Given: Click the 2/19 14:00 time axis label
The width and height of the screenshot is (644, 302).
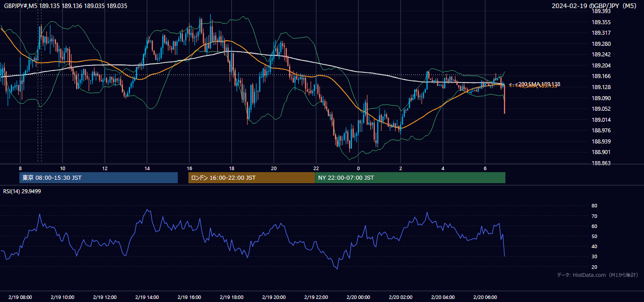Looking at the screenshot, I should tap(147, 297).
